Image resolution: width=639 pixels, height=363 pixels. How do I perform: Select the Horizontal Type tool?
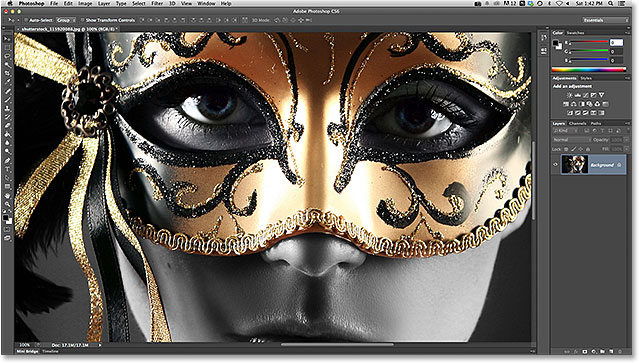pos(7,169)
